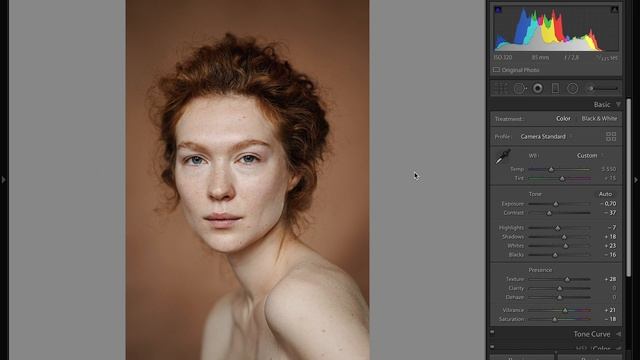Select the Adjustment Brush tool

tap(602, 88)
